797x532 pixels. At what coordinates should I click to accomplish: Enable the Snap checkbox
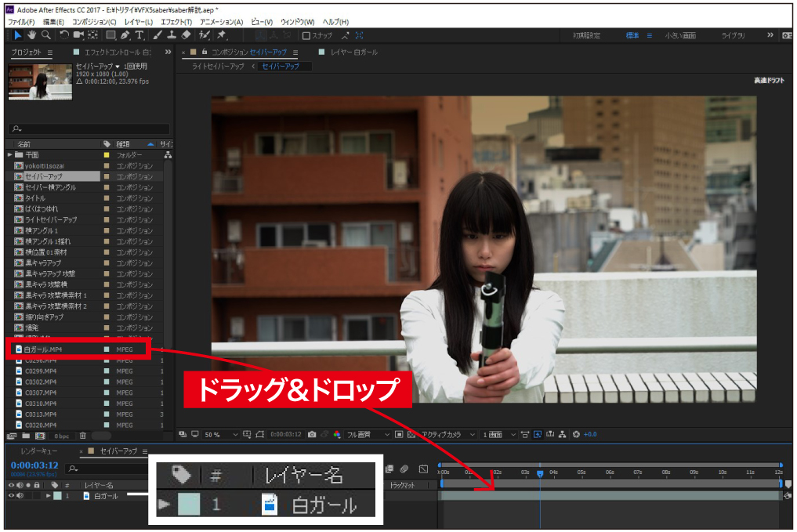(x=306, y=35)
